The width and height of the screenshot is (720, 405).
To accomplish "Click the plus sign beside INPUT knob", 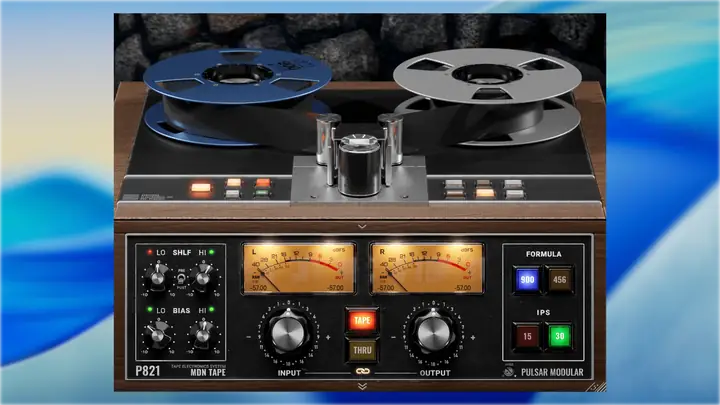I will [x=328, y=337].
